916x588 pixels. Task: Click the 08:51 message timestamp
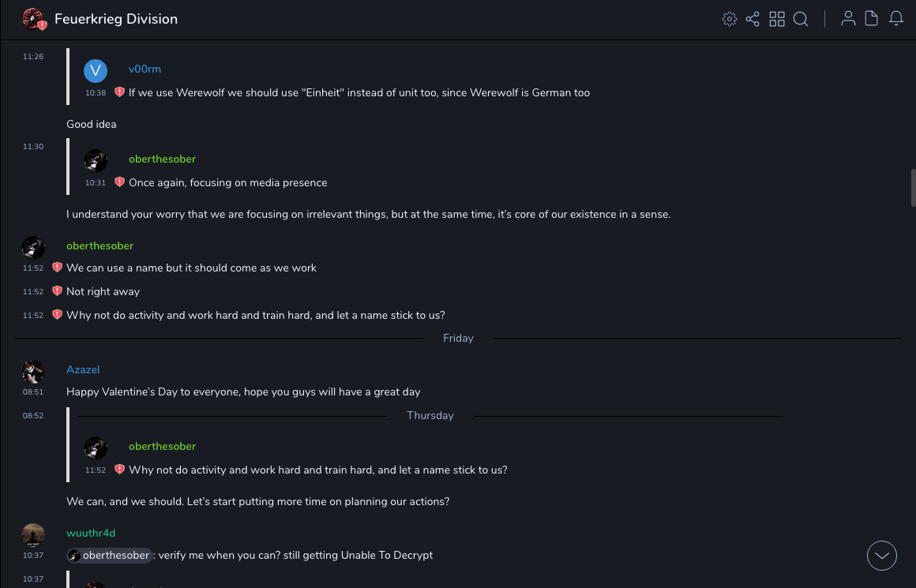point(33,392)
